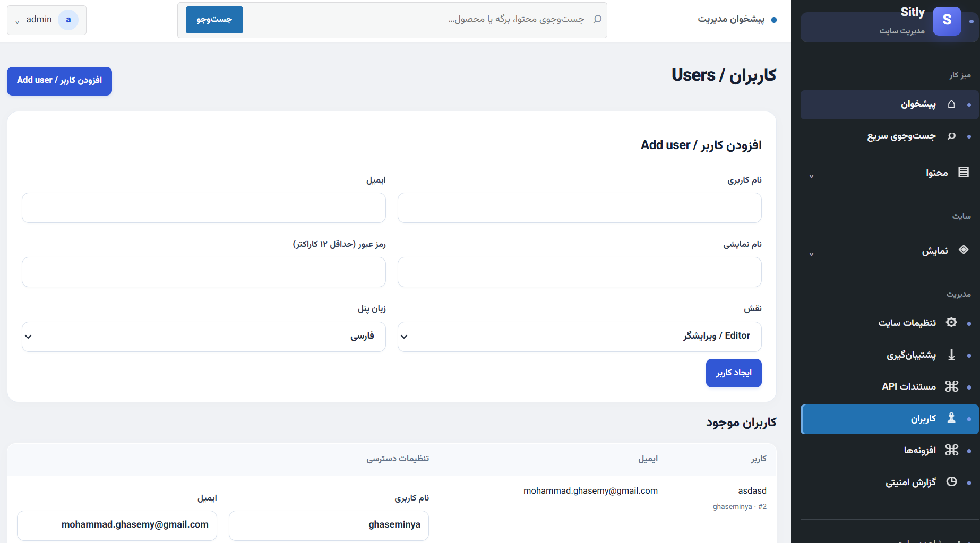Click the تنظیمات دسترسی column header
980x543 pixels.
398,459
